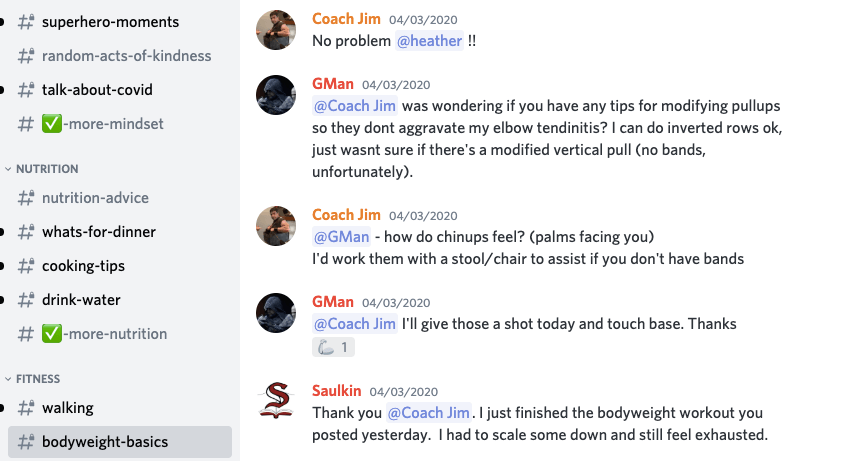Click the @heather mention
843x461 pixels.
[430, 41]
